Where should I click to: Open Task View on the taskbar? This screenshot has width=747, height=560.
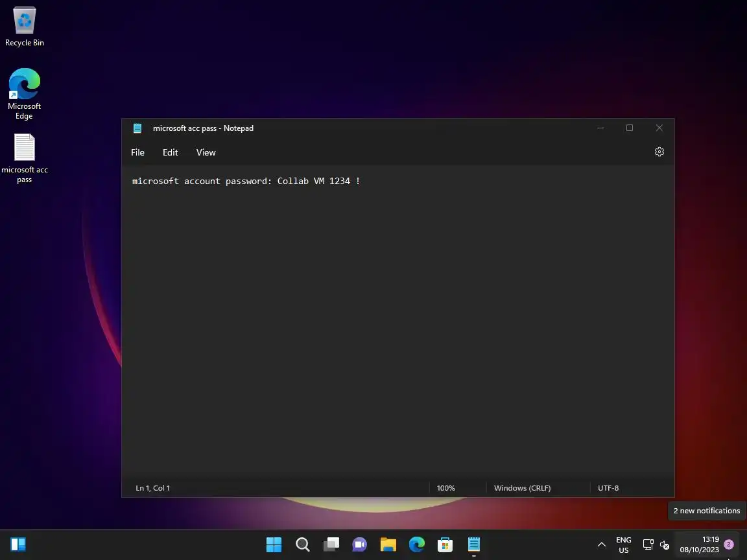[331, 544]
